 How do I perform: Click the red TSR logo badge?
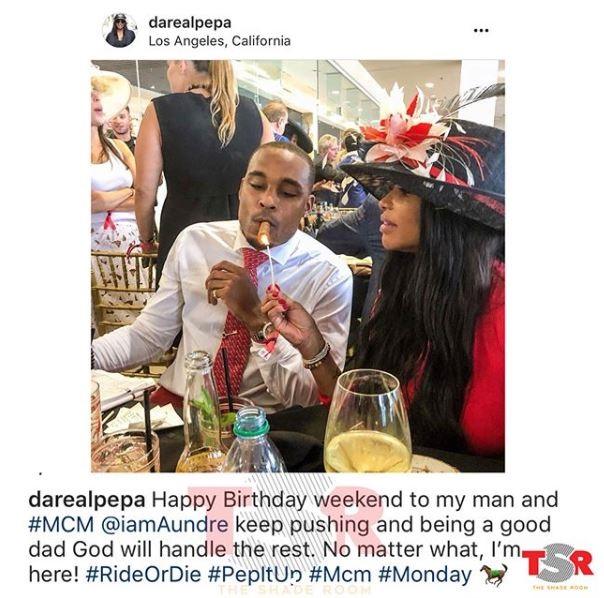558,563
